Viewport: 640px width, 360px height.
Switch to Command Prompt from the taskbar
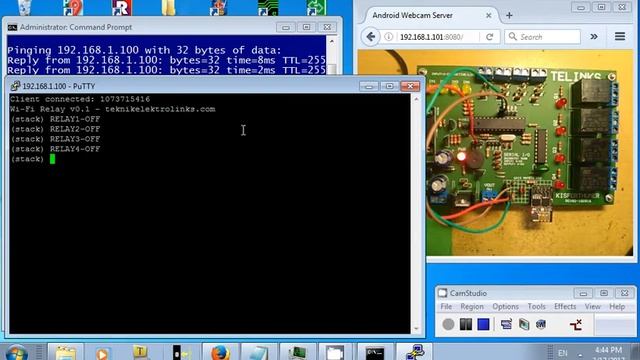coord(375,352)
